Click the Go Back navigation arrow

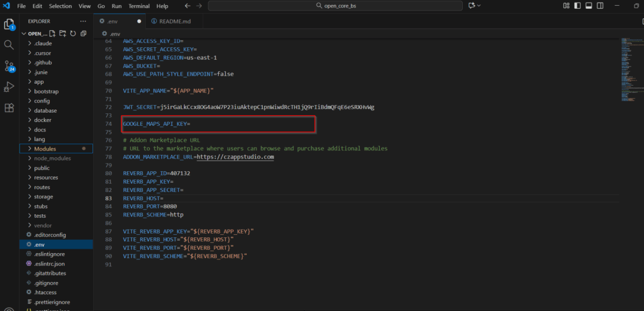(187, 6)
